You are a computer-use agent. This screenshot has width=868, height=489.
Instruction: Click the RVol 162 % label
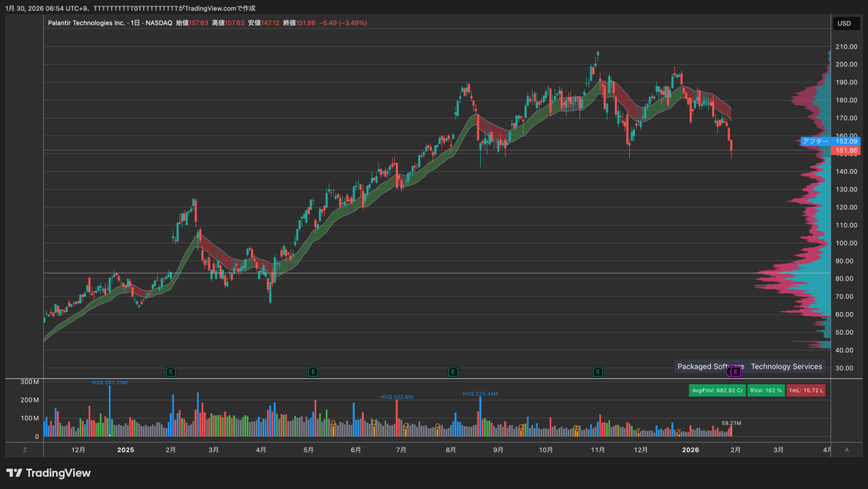tap(767, 391)
